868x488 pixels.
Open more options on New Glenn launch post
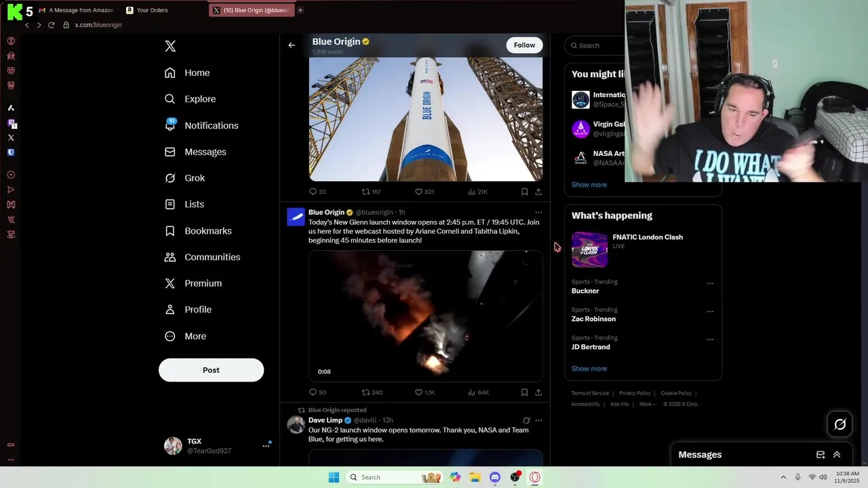(x=538, y=213)
